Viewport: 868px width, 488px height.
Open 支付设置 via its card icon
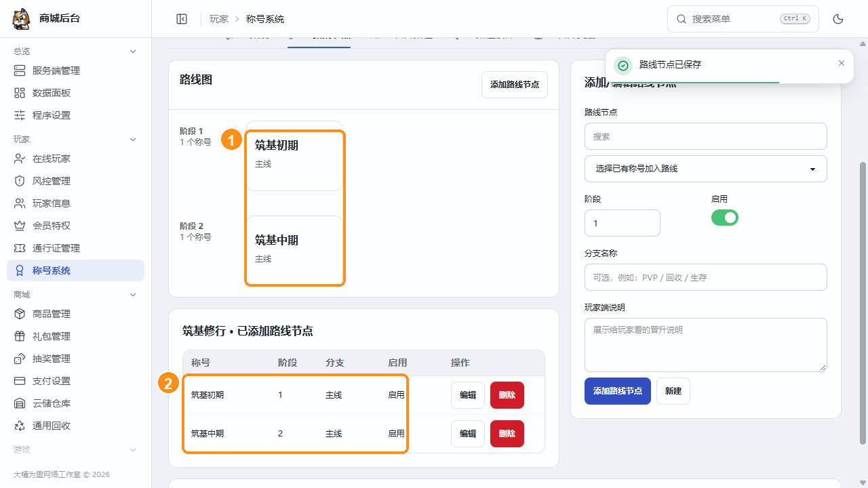[20, 381]
